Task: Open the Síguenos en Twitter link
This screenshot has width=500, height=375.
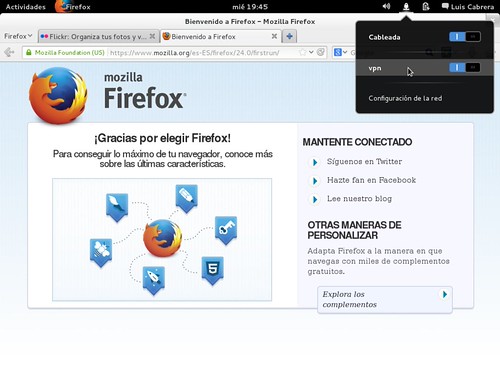Action: tap(364, 162)
